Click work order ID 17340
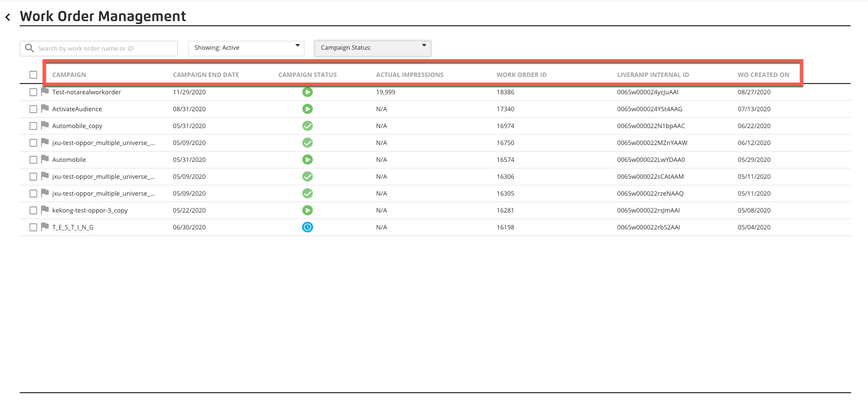 [x=505, y=109]
